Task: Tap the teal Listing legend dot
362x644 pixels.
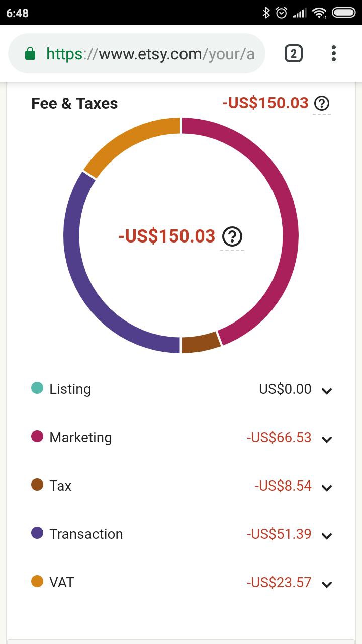Action: [37, 388]
